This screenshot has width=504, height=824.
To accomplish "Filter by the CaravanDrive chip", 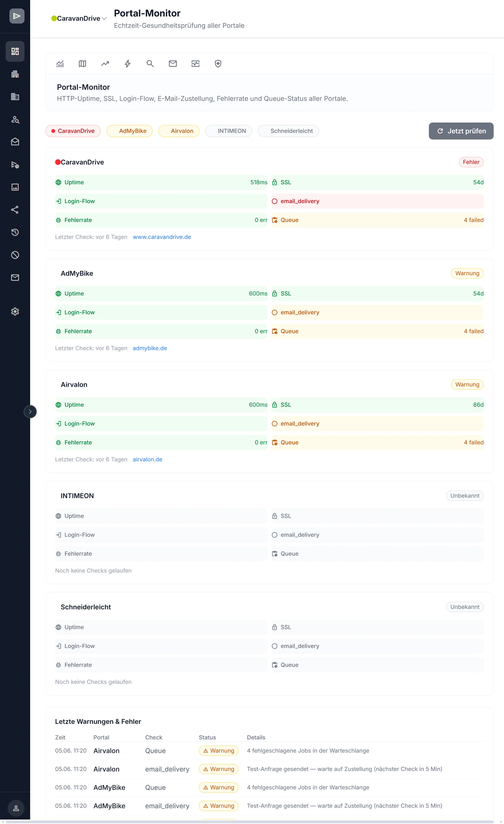I will [x=73, y=131].
